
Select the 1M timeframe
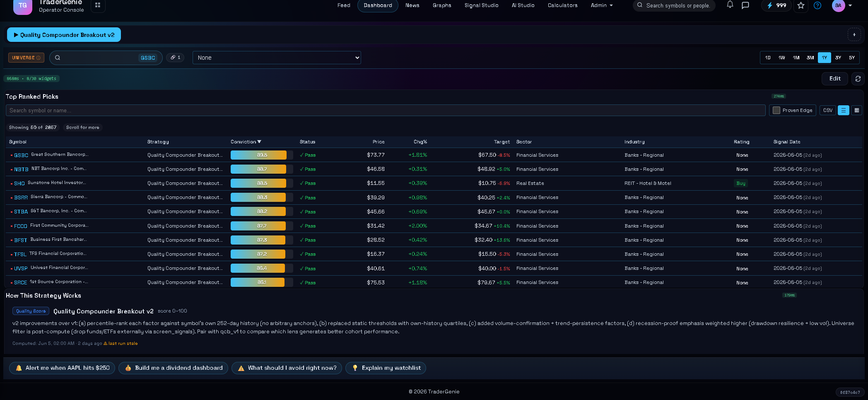pos(796,58)
